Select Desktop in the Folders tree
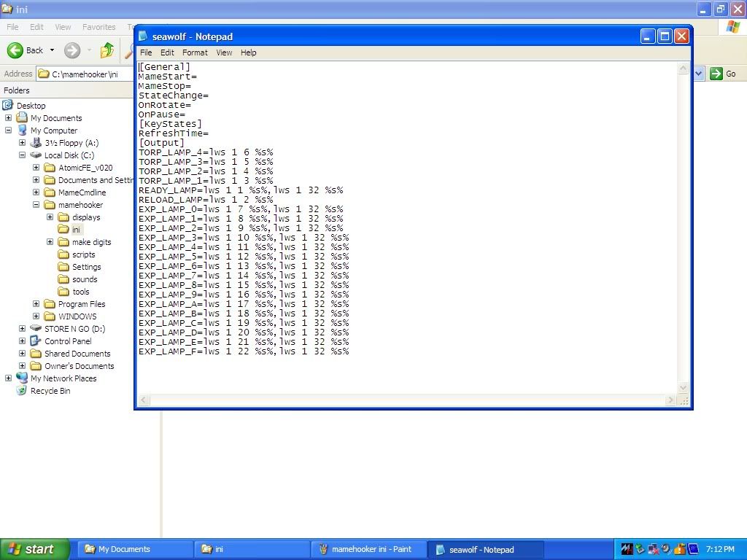Screen dimensions: 747x560 pyautogui.click(x=31, y=106)
